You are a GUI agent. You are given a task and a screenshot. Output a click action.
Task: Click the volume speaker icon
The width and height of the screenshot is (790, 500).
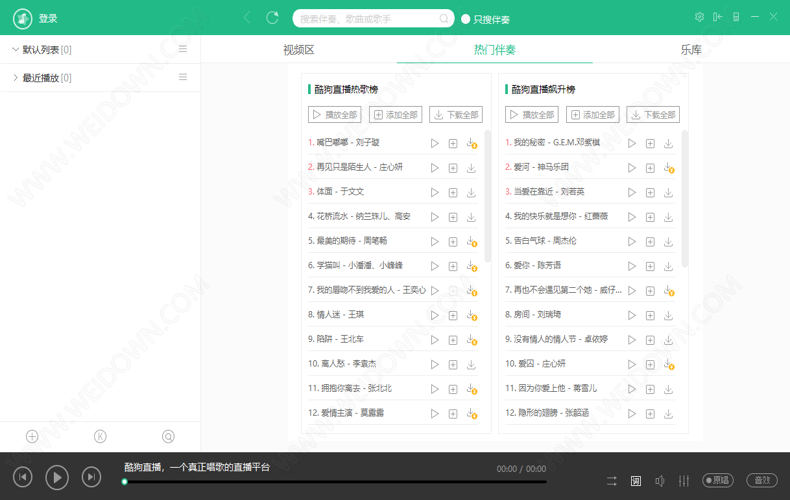(x=660, y=481)
